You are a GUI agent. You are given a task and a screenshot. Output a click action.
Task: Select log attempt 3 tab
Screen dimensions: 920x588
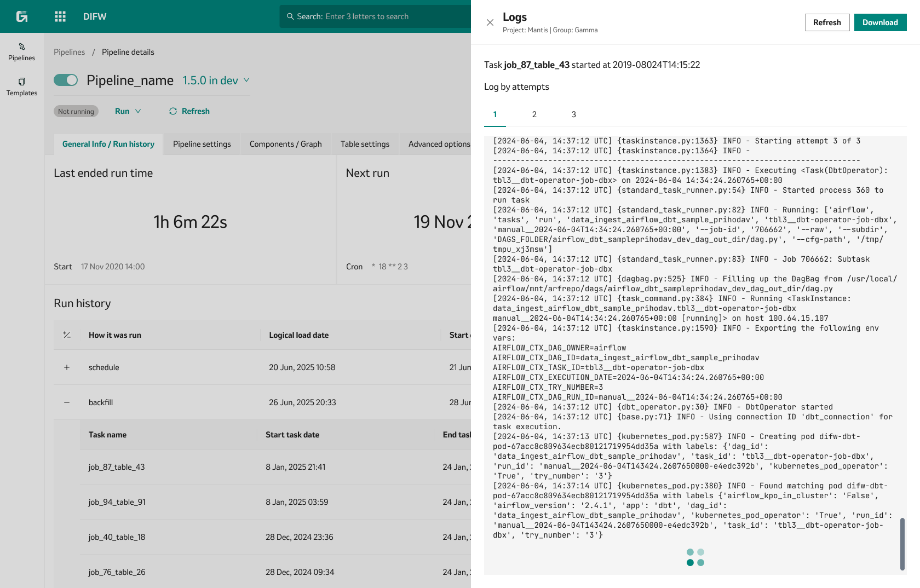click(x=574, y=114)
